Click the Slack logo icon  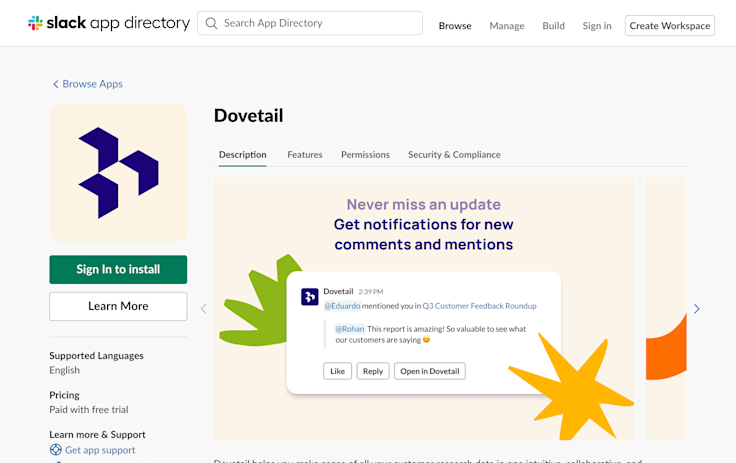point(35,23)
